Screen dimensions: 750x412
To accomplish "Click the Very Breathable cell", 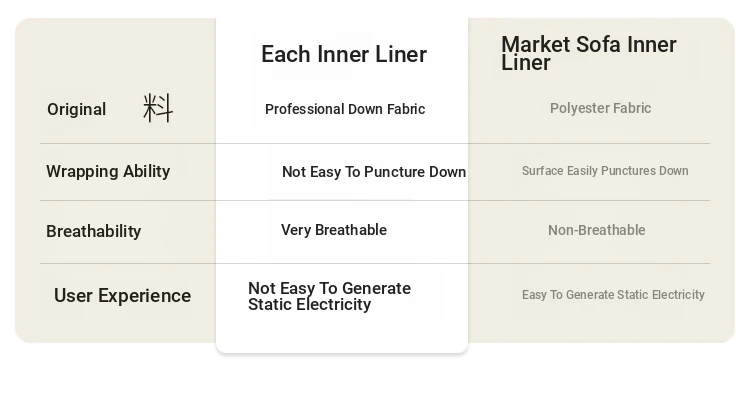I will (333, 230).
